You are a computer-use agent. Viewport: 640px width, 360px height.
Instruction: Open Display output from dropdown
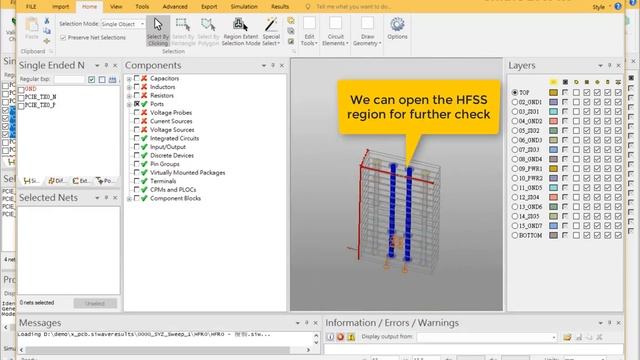[553, 338]
